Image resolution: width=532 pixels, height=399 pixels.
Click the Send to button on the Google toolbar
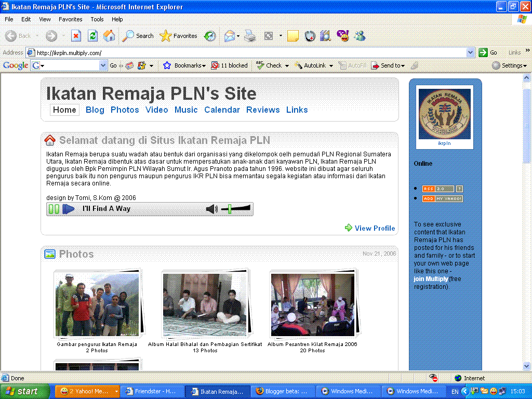coord(388,65)
